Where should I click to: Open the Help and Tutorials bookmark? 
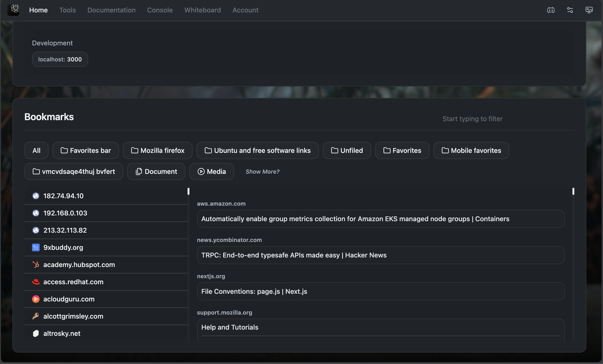pyautogui.click(x=381, y=327)
